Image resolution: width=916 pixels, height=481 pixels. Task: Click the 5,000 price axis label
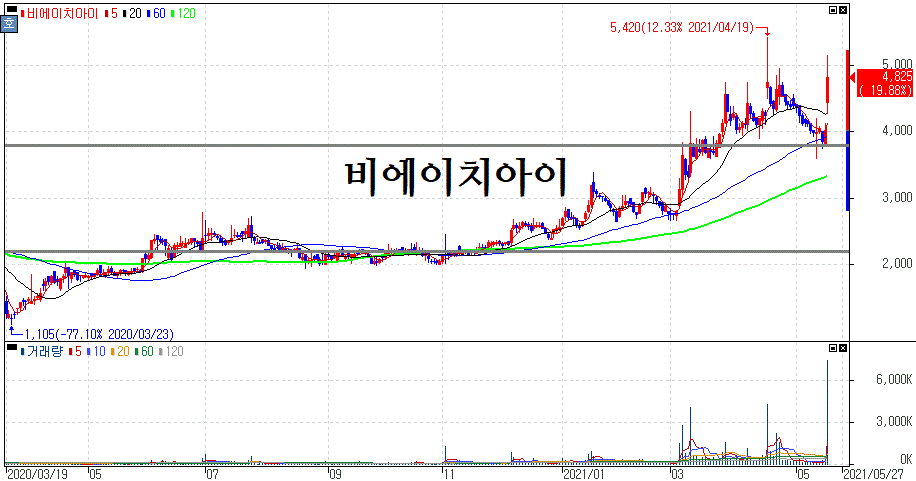click(x=897, y=64)
